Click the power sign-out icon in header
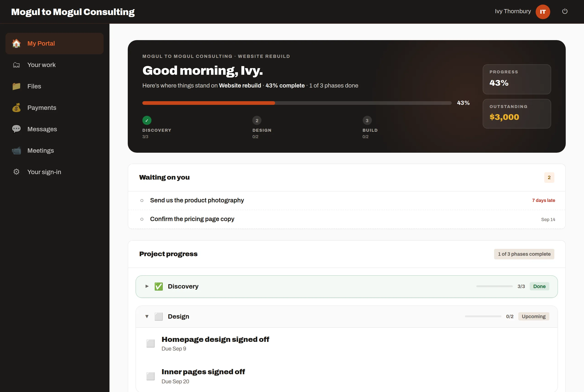 click(x=565, y=11)
